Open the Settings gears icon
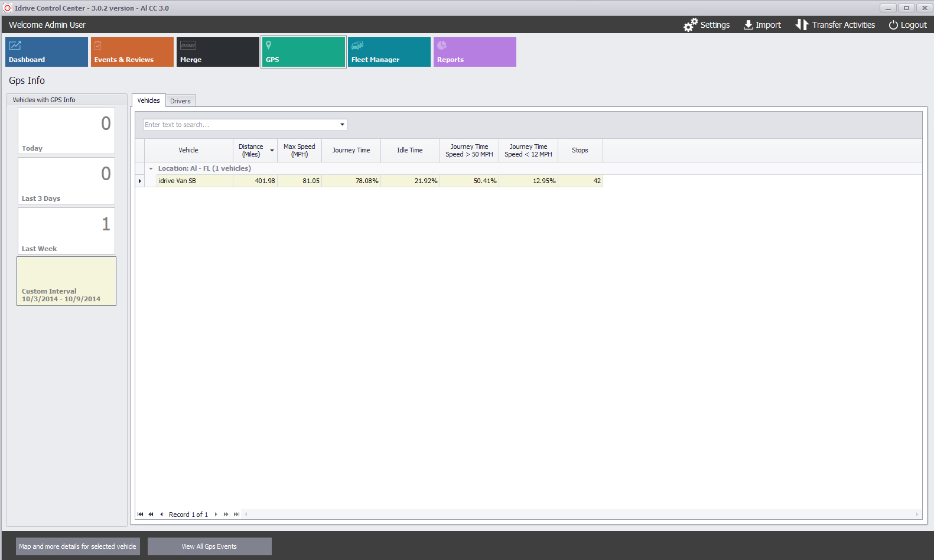Viewport: 934px width, 560px height. (x=690, y=25)
